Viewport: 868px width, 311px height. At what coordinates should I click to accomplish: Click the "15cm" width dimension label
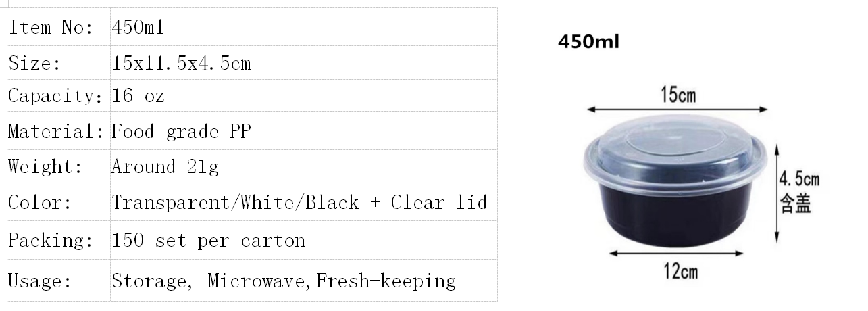click(x=678, y=95)
